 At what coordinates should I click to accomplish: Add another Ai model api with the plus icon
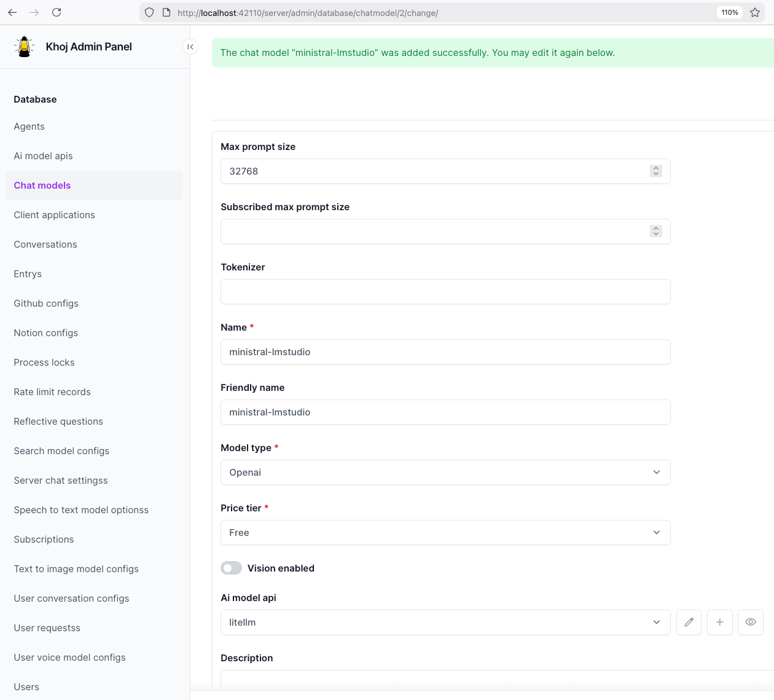click(720, 622)
